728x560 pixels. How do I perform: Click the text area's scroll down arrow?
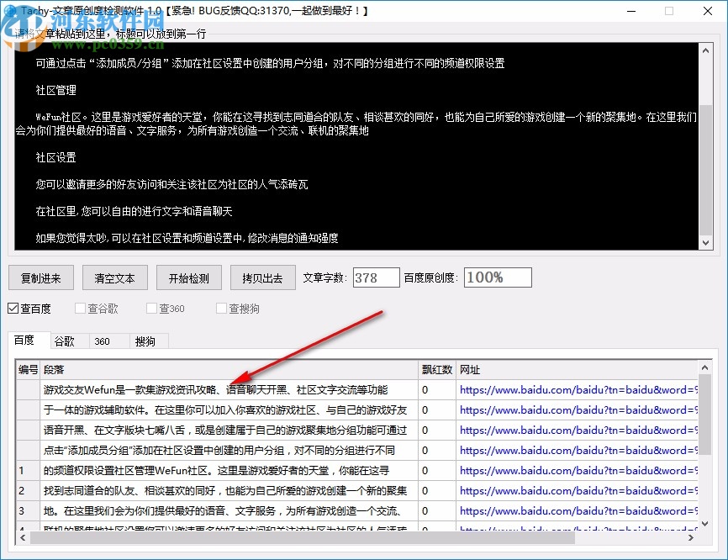click(704, 241)
